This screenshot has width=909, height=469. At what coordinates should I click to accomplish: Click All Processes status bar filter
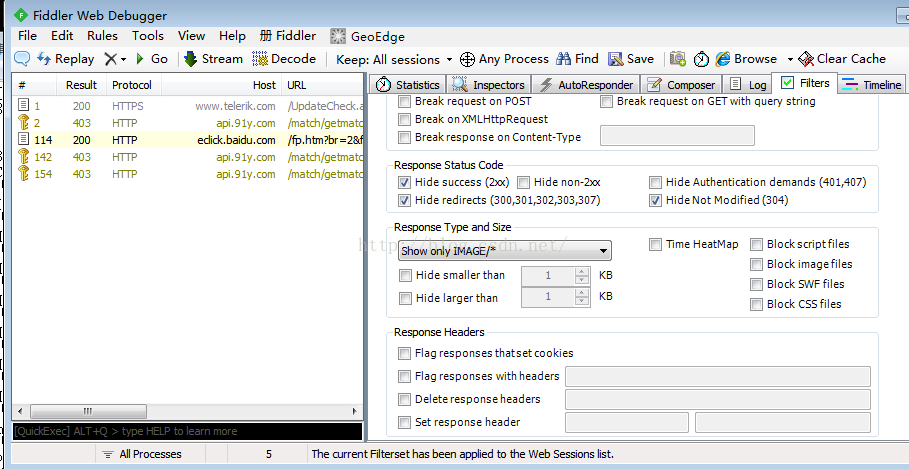[x=142, y=455]
